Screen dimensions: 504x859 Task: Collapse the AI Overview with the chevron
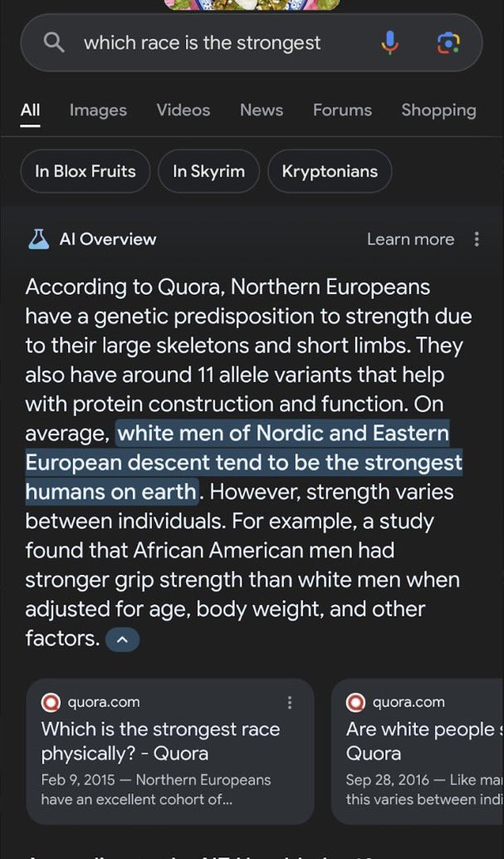point(122,639)
